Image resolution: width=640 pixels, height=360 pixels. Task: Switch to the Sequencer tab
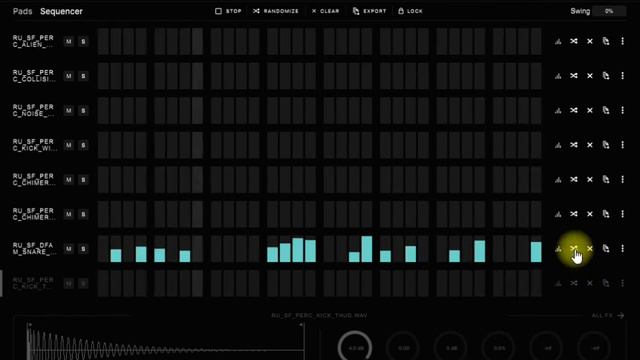pyautogui.click(x=61, y=11)
